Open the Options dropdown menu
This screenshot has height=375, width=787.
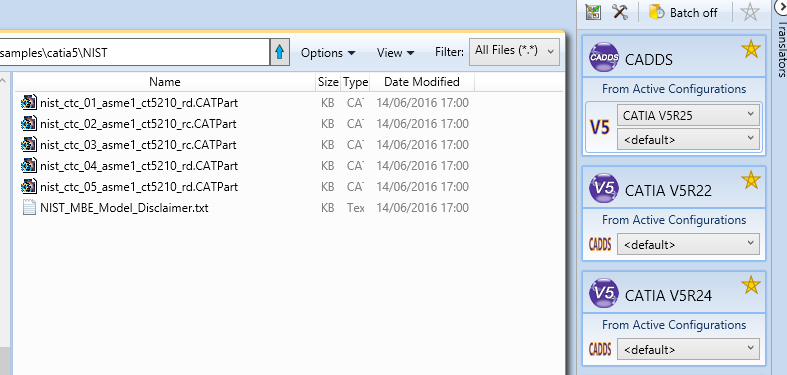(328, 53)
